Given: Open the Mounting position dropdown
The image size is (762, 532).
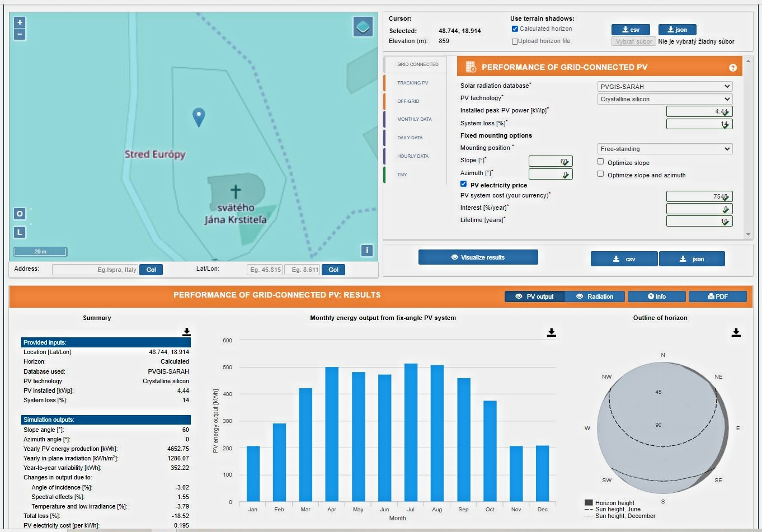Looking at the screenshot, I should 665,149.
